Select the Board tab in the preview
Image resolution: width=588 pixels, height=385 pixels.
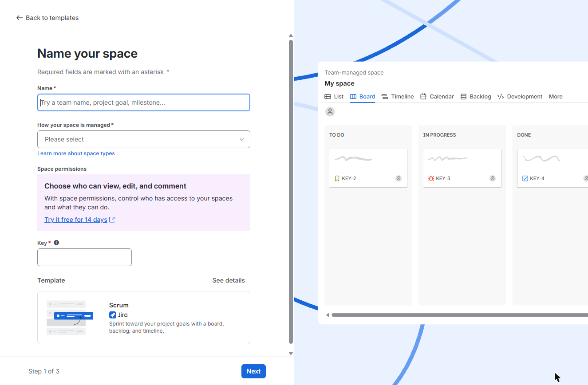click(x=363, y=97)
